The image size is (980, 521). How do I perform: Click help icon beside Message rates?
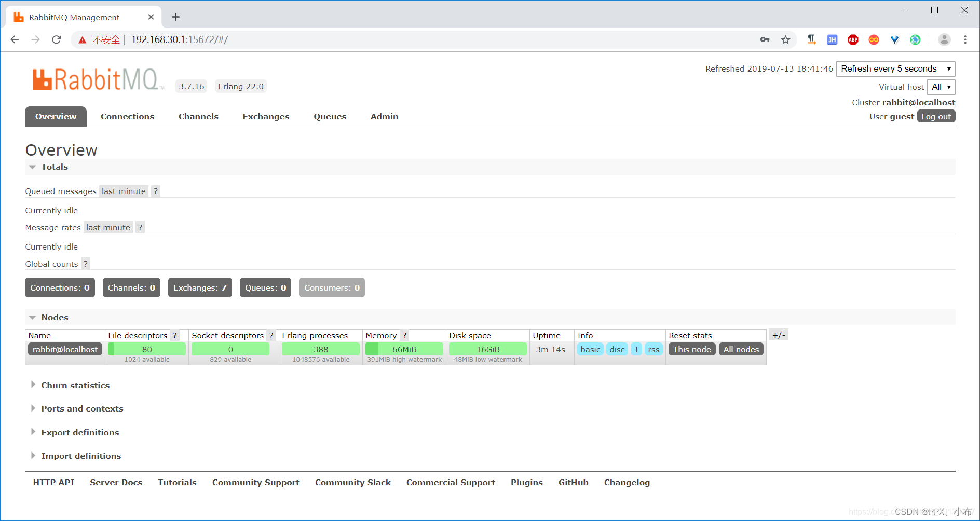140,227
